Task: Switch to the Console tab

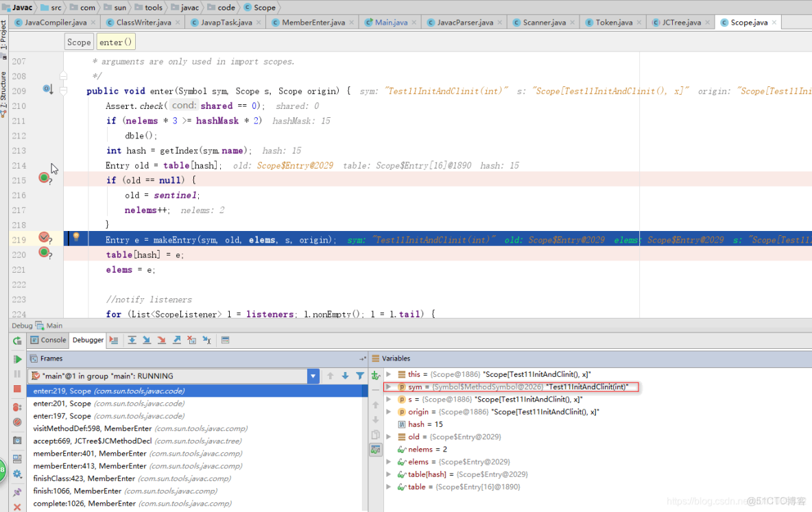Action: click(x=48, y=340)
